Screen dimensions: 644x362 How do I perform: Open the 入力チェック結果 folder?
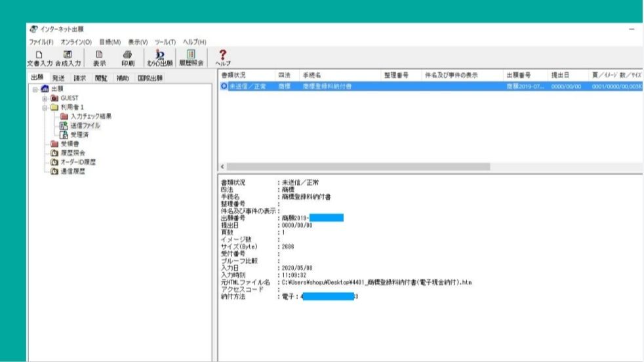click(x=90, y=116)
